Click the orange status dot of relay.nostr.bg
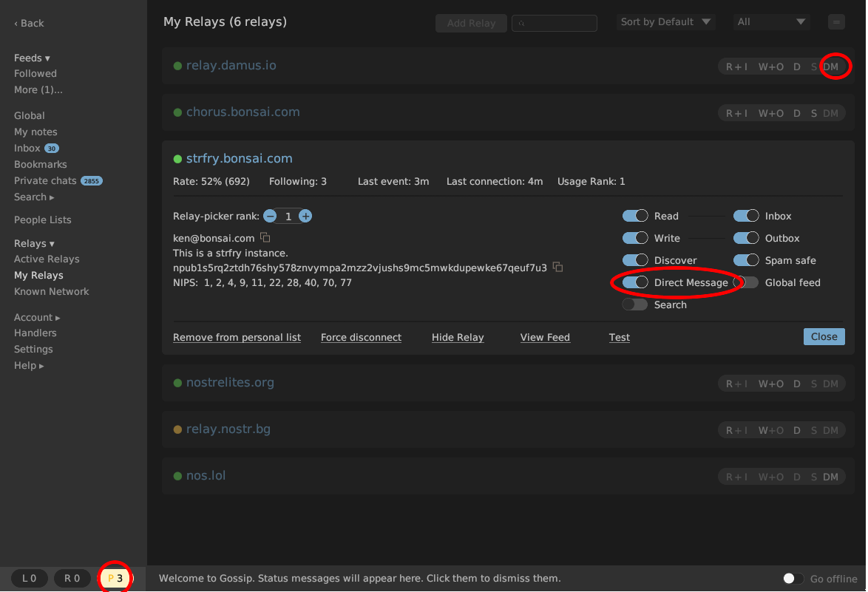 click(x=177, y=429)
